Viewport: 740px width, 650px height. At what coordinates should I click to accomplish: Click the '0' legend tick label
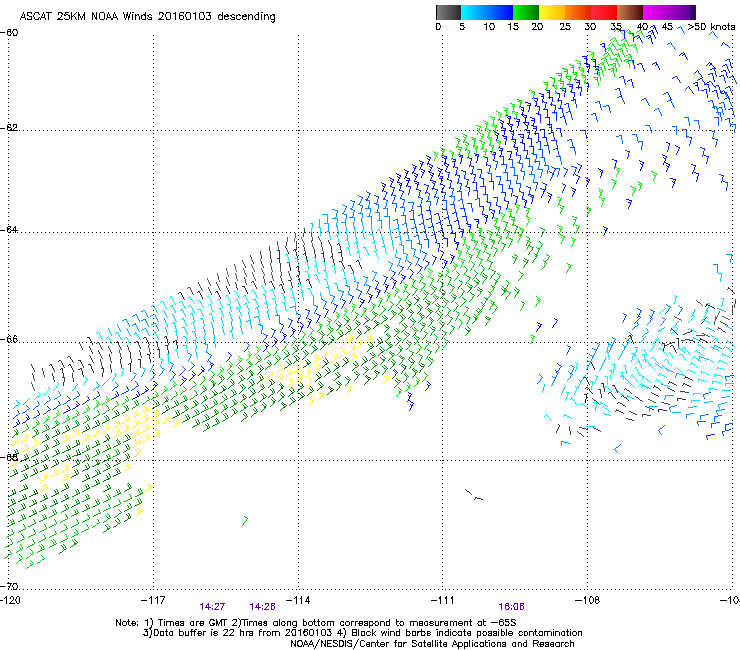[438, 26]
